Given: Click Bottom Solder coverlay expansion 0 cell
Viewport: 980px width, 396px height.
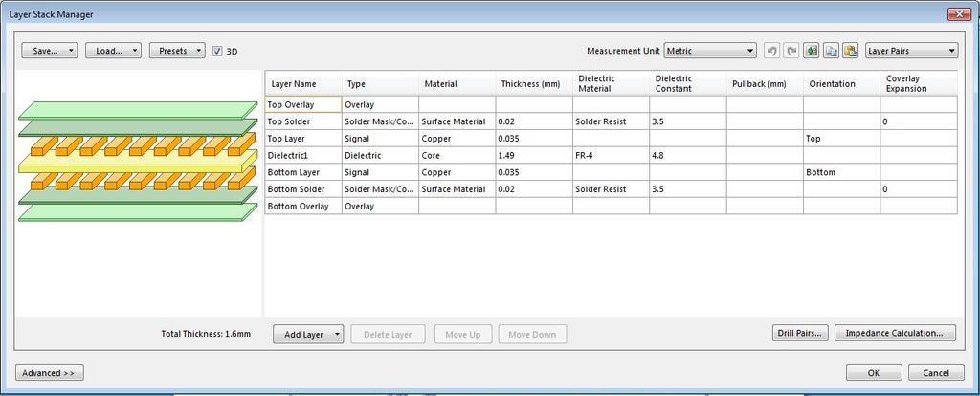Looking at the screenshot, I should [x=918, y=188].
